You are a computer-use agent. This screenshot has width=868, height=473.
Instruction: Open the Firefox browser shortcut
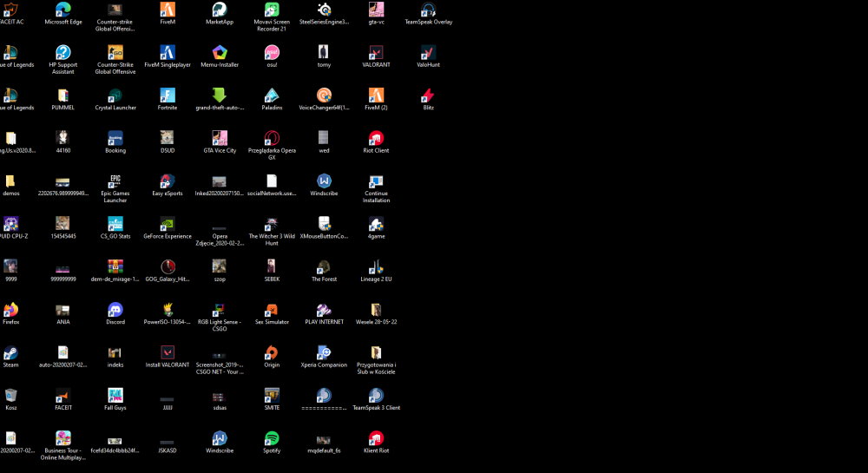10,309
